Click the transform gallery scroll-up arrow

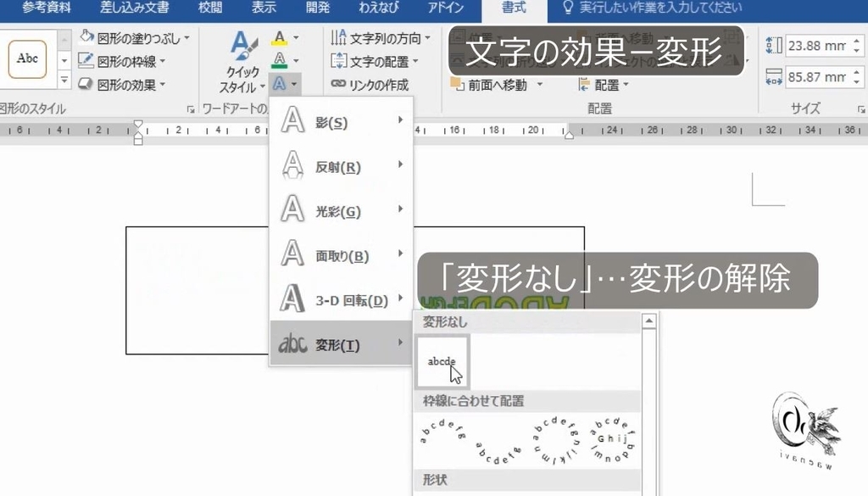649,321
